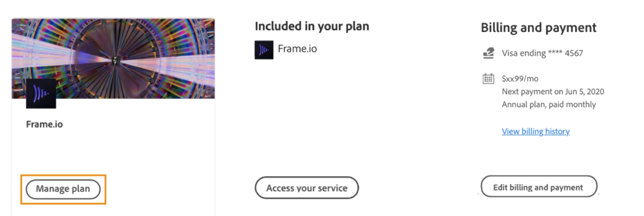This screenshot has height=216, width=644.
Task: Click the Included in your plan heading
Action: point(312,26)
